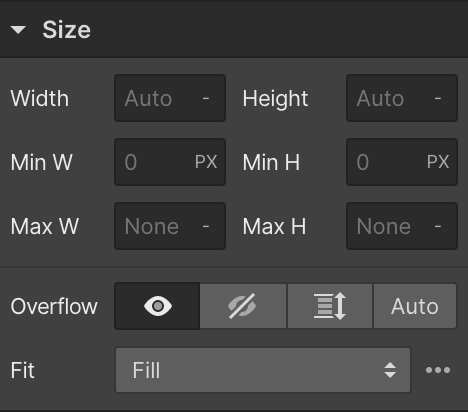
Task: Open the Min H PX unit selector
Action: coord(438,162)
